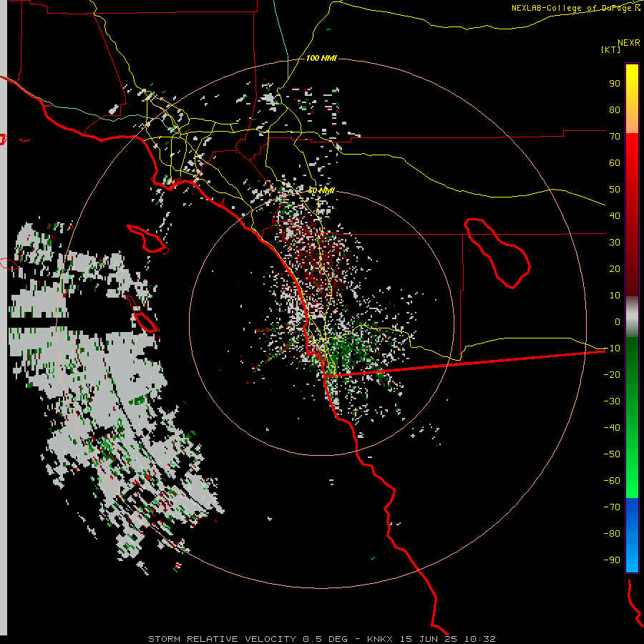Click the 0 value on the velocity scale
The height and width of the screenshot is (644, 644).
618,321
